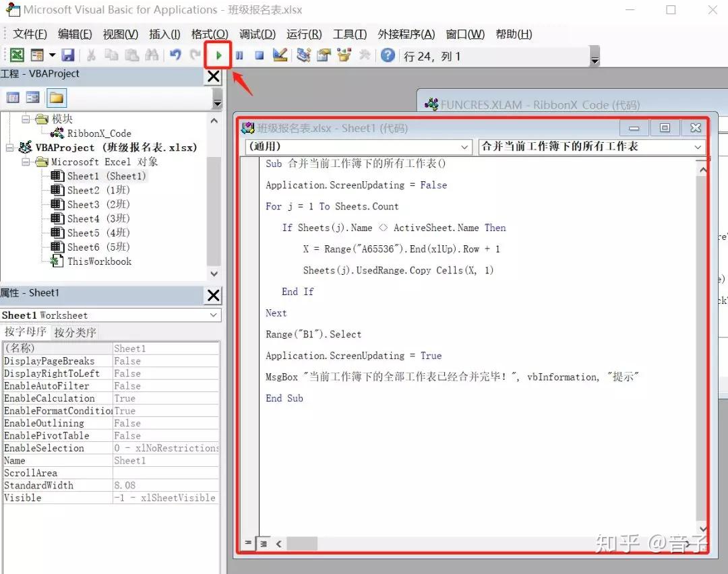Open the 编辑(E) menu
This screenshot has height=574, width=728.
point(75,34)
